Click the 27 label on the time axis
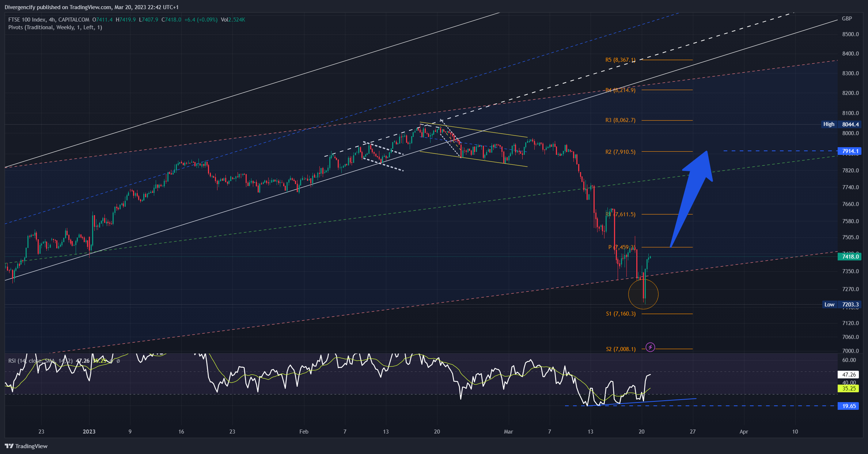The image size is (868, 454). tap(693, 432)
